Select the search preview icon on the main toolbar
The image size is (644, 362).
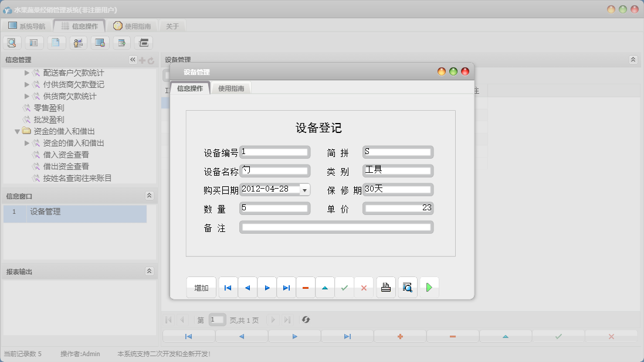(x=12, y=42)
